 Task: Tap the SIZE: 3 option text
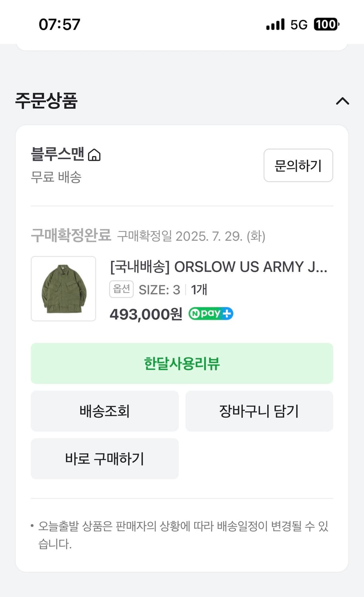(x=159, y=290)
